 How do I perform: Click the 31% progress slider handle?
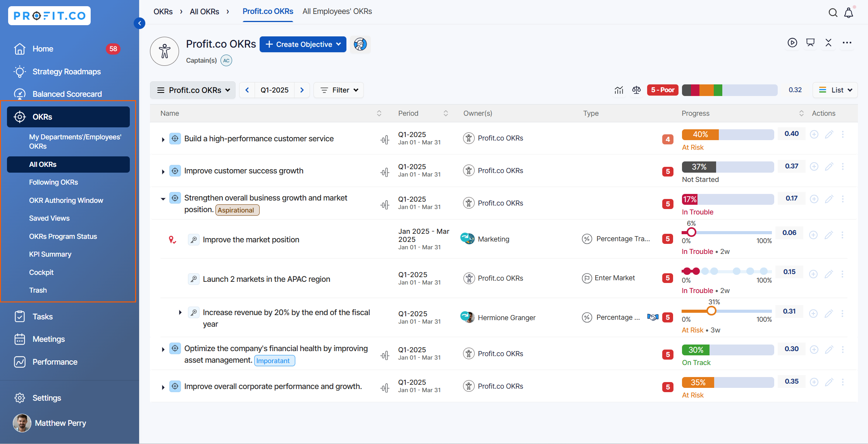[711, 311]
